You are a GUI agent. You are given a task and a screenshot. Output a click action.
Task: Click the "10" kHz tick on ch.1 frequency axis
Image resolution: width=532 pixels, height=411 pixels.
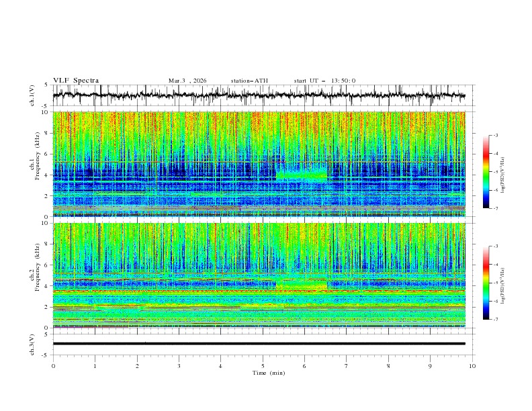(x=45, y=112)
